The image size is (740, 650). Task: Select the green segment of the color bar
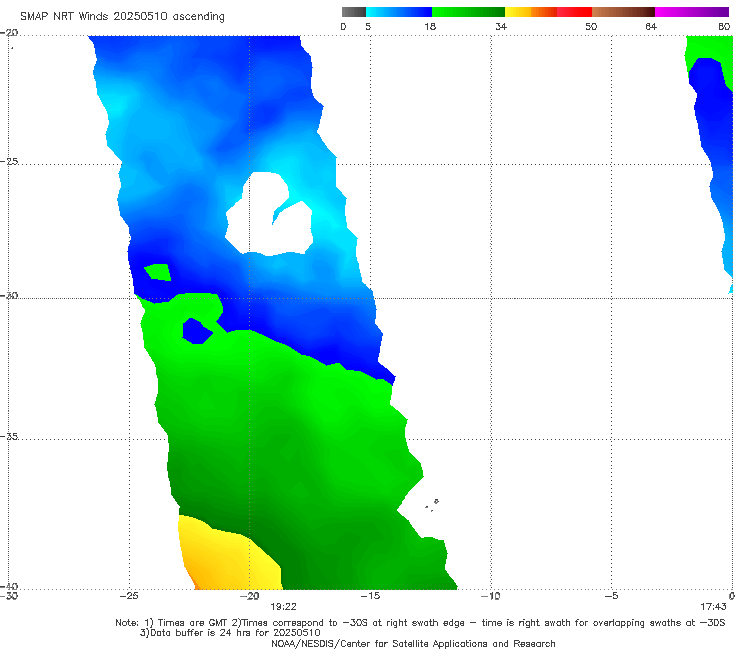(468, 12)
